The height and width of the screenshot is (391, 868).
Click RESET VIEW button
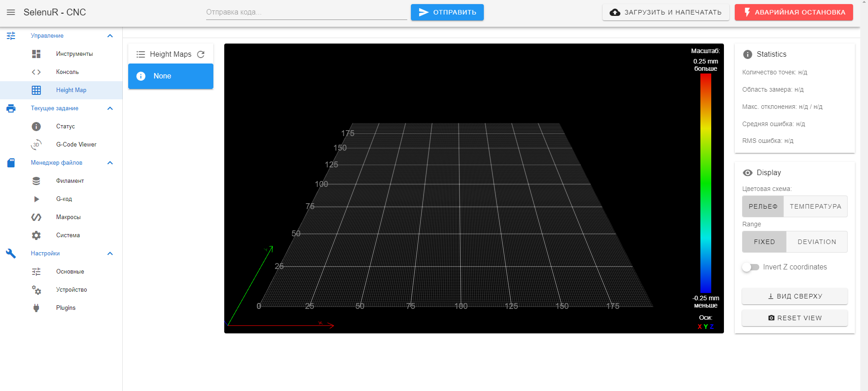pyautogui.click(x=795, y=318)
